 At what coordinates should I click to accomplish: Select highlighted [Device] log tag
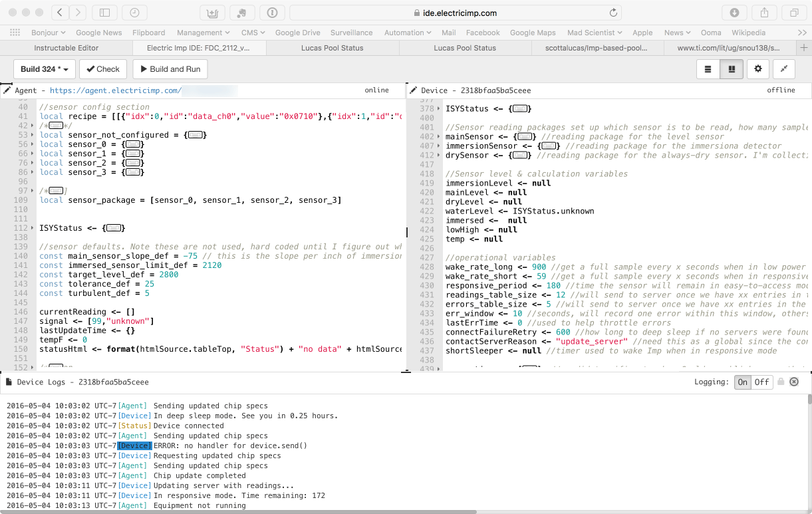[x=135, y=446]
